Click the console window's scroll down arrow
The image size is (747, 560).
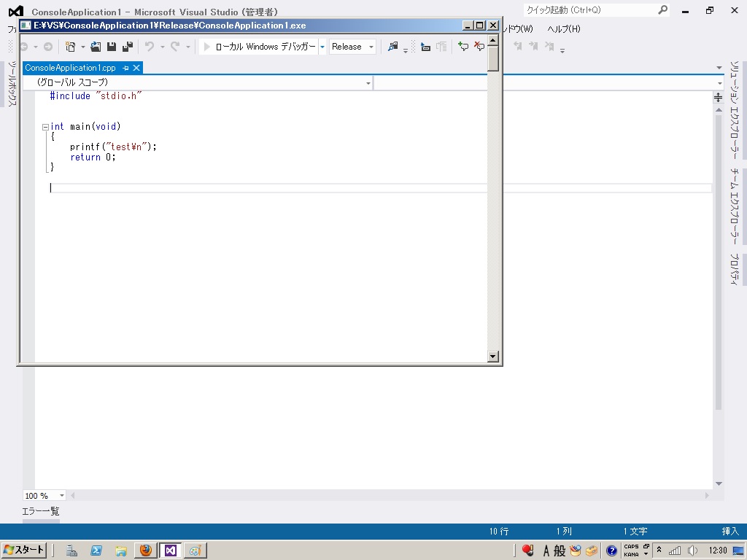coord(493,357)
